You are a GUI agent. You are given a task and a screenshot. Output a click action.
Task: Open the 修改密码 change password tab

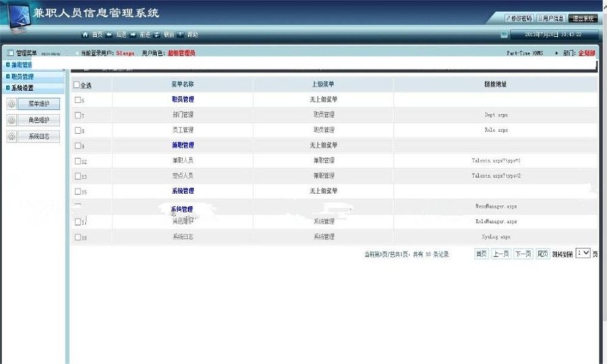click(519, 18)
